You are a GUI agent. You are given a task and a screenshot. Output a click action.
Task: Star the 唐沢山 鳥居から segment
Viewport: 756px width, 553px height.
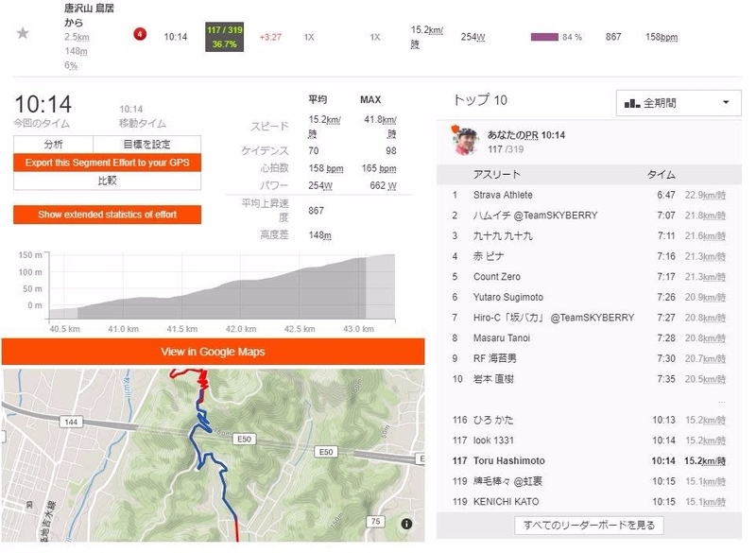click(x=23, y=33)
